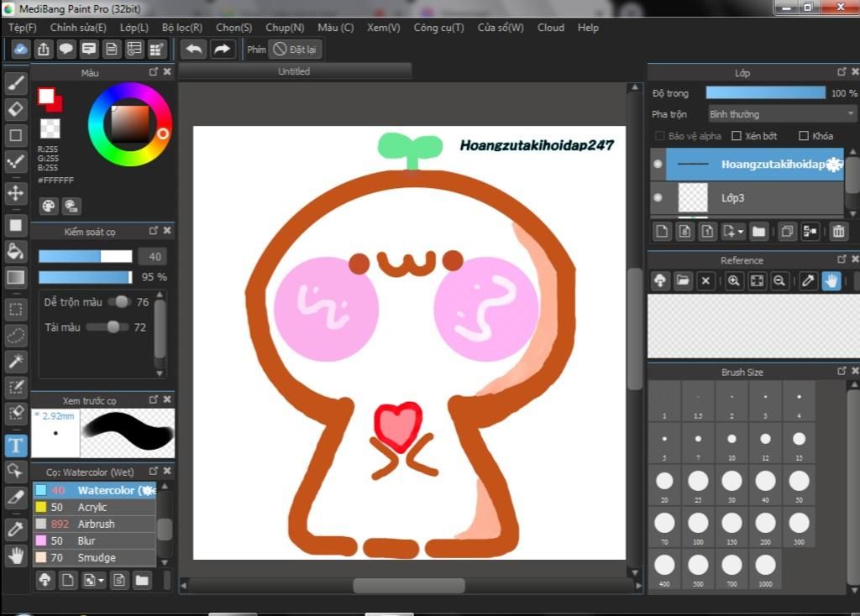Click the Redo arrow button
Image resolution: width=860 pixels, height=616 pixels.
coord(222,50)
